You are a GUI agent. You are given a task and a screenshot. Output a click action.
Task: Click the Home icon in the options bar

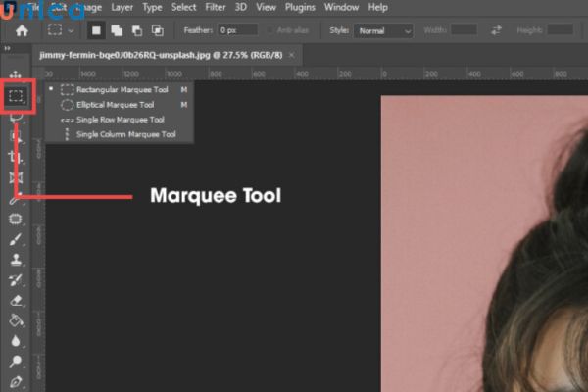click(22, 30)
